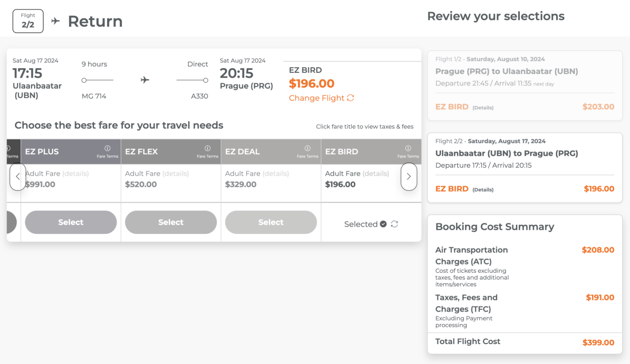Select the EZ FLEX fare for $520.00
The width and height of the screenshot is (630, 364).
pyautogui.click(x=171, y=222)
